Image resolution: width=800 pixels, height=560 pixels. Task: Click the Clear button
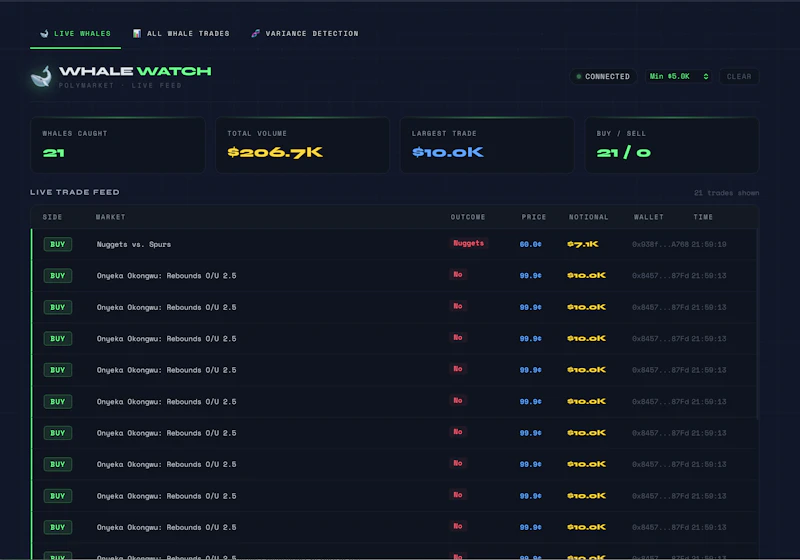(x=739, y=77)
